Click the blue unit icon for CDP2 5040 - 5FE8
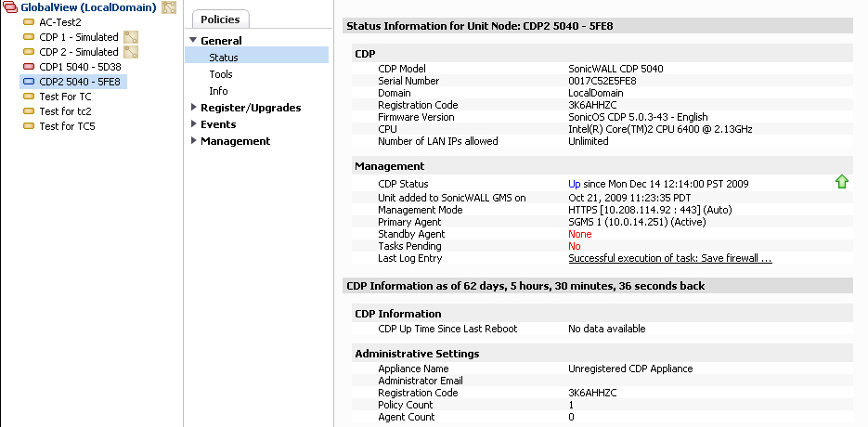Viewport: 868px width, 427px height. coord(29,82)
